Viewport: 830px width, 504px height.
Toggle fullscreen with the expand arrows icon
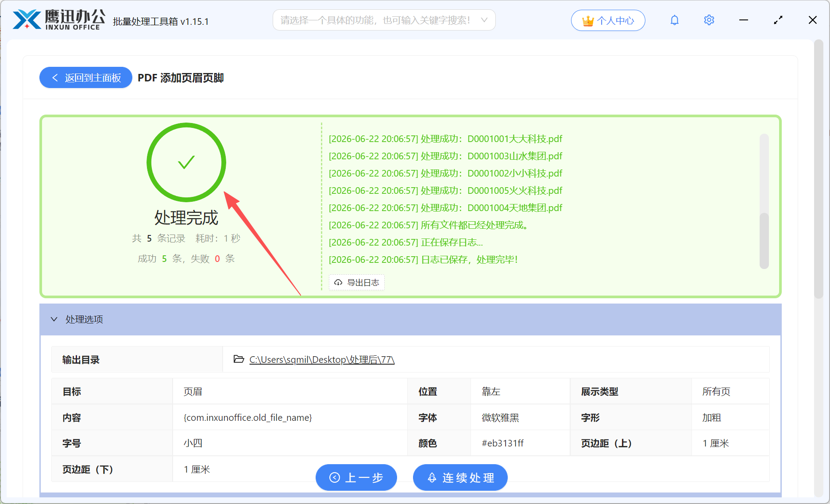[778, 20]
